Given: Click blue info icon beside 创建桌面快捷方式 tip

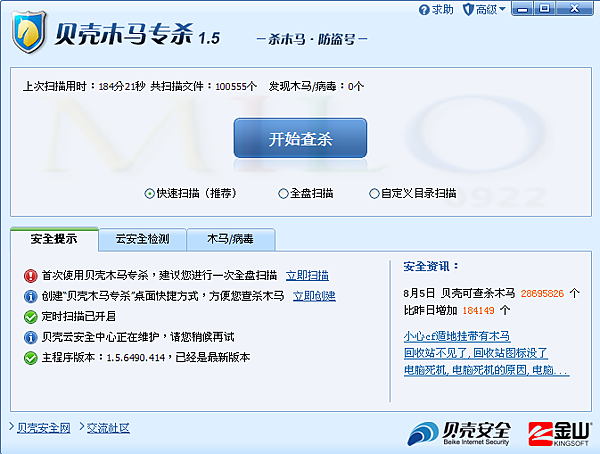Looking at the screenshot, I should tap(31, 296).
